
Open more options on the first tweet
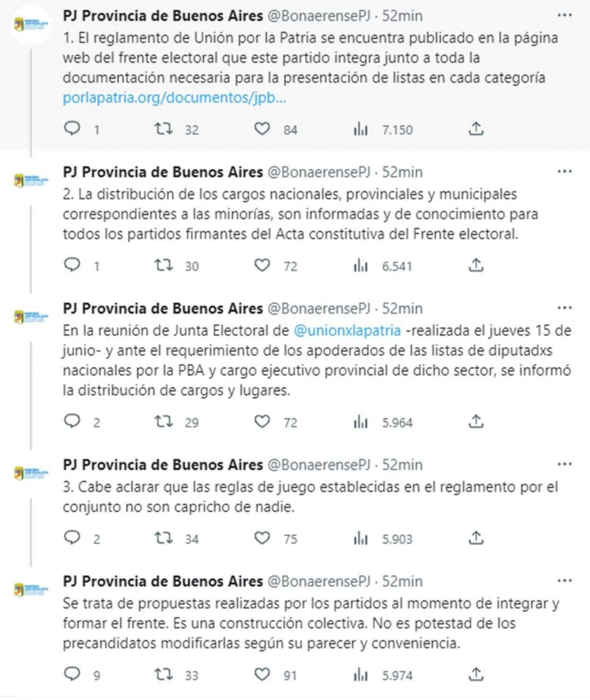pyautogui.click(x=564, y=15)
